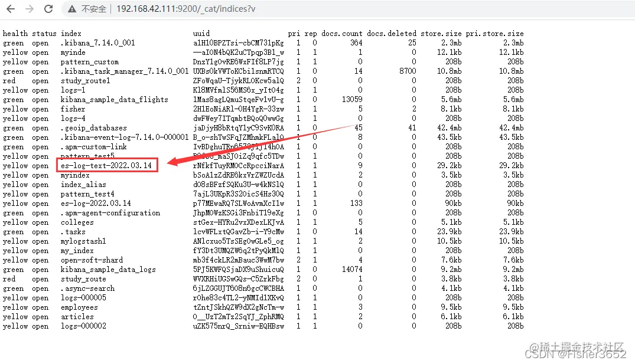Click the not-secure warning icon
The width and height of the screenshot is (635, 364).
[72, 9]
